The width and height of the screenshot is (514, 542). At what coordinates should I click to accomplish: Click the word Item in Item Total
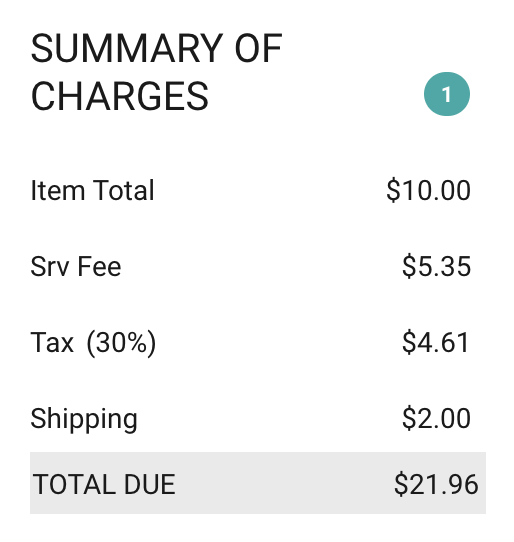[x=58, y=190]
